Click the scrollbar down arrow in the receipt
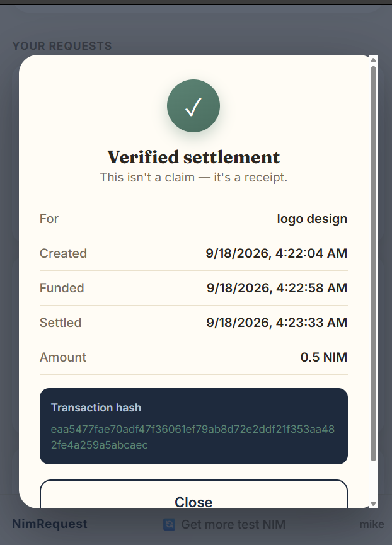The image size is (392, 545). (374, 503)
